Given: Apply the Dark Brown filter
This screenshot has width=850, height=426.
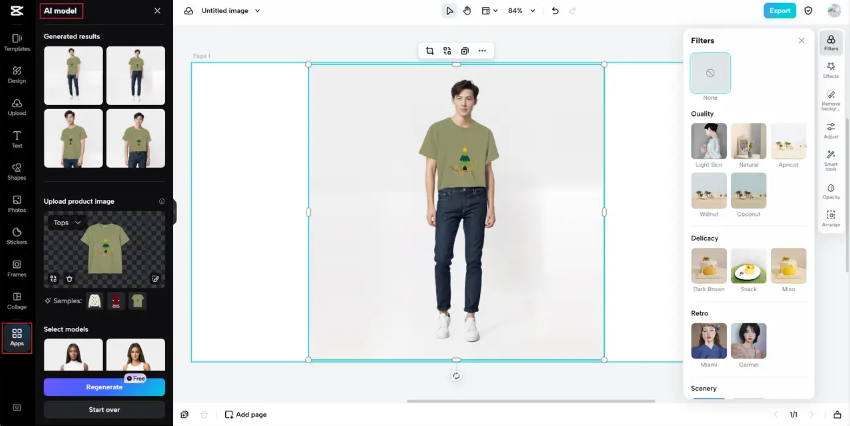Looking at the screenshot, I should click(709, 266).
